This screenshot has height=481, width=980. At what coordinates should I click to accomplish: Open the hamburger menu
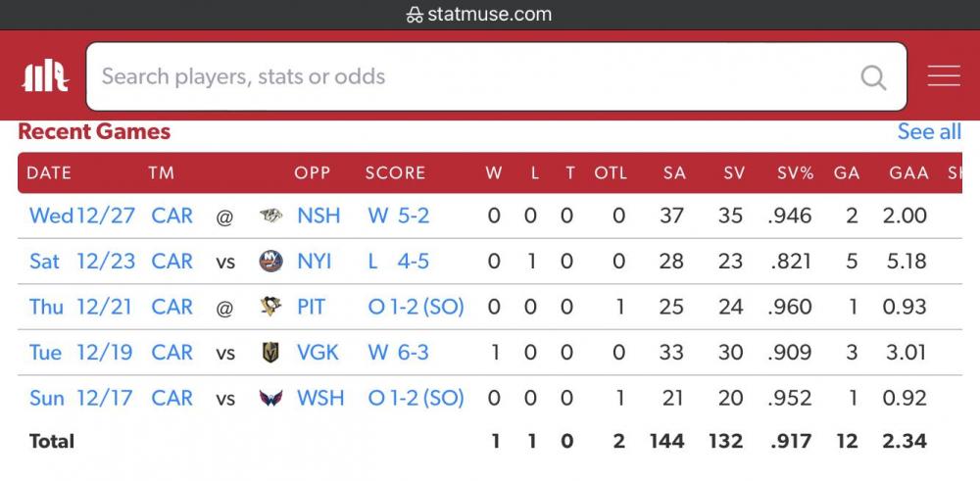[944, 76]
